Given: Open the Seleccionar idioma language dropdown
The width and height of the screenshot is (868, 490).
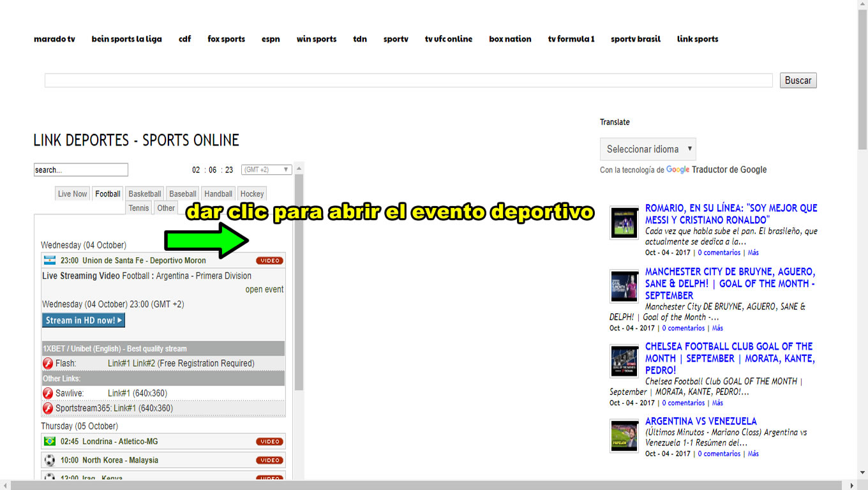Looking at the screenshot, I should [x=648, y=149].
